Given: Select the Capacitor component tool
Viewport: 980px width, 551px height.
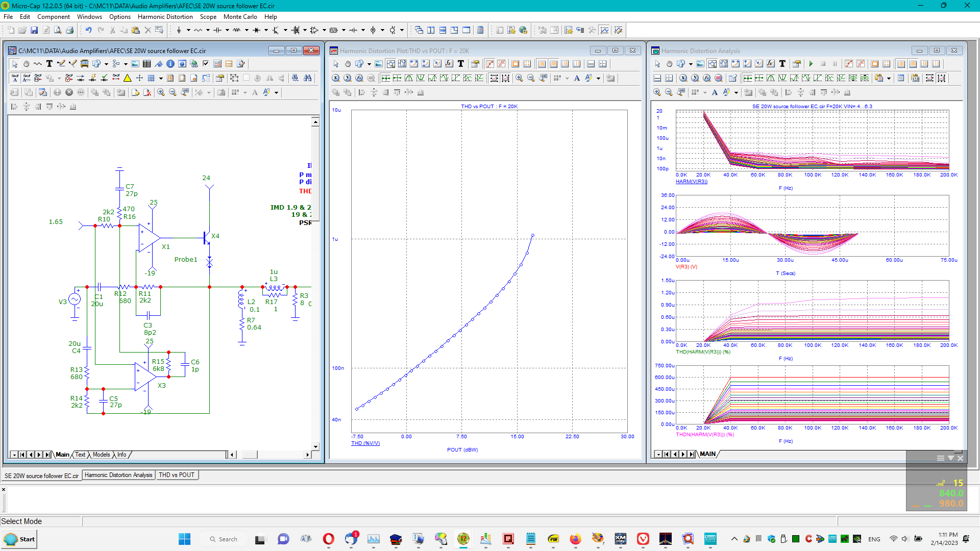Looking at the screenshot, I should click(x=217, y=31).
